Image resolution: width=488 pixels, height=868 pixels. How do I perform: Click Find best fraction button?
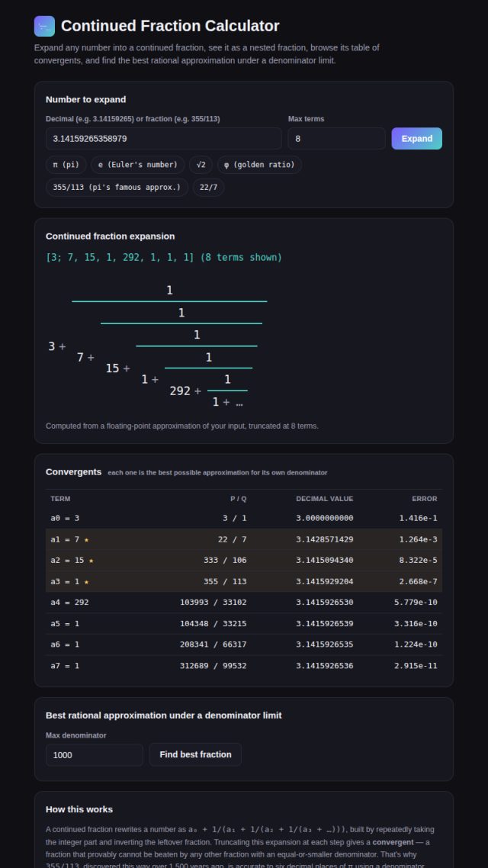tap(195, 754)
